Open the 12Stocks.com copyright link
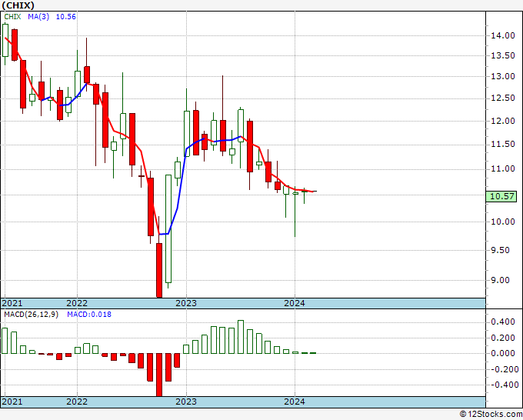This screenshot has width=523, height=420. [x=491, y=415]
